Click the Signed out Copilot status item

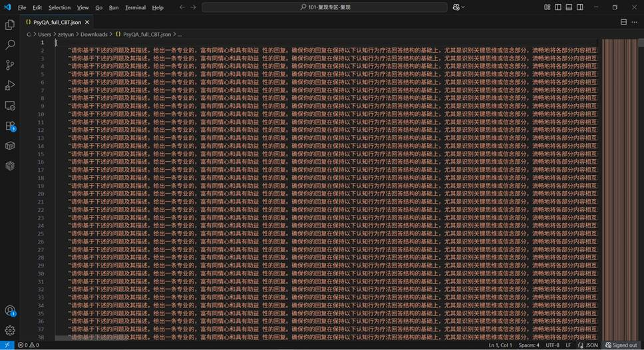pos(621,345)
